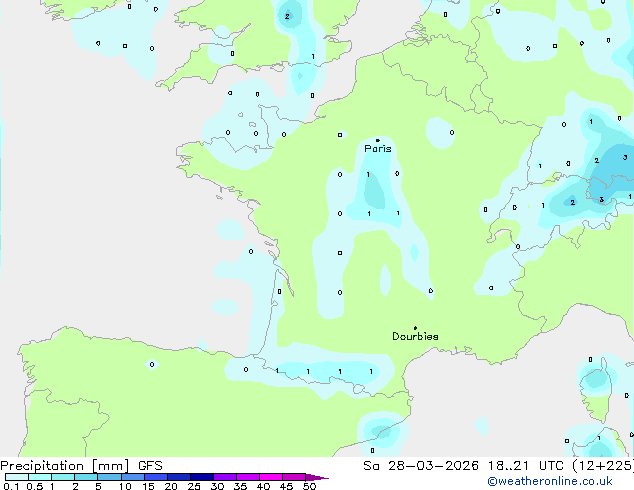Click the Dourbies location label
This screenshot has width=634, height=490.
pos(415,336)
